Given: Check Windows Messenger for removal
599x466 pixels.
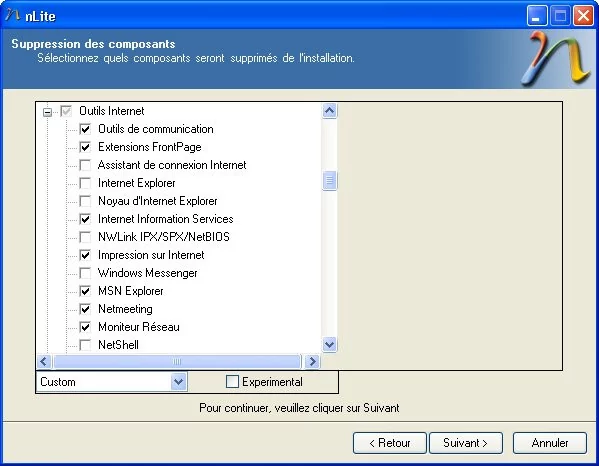Looking at the screenshot, I should coord(85,273).
